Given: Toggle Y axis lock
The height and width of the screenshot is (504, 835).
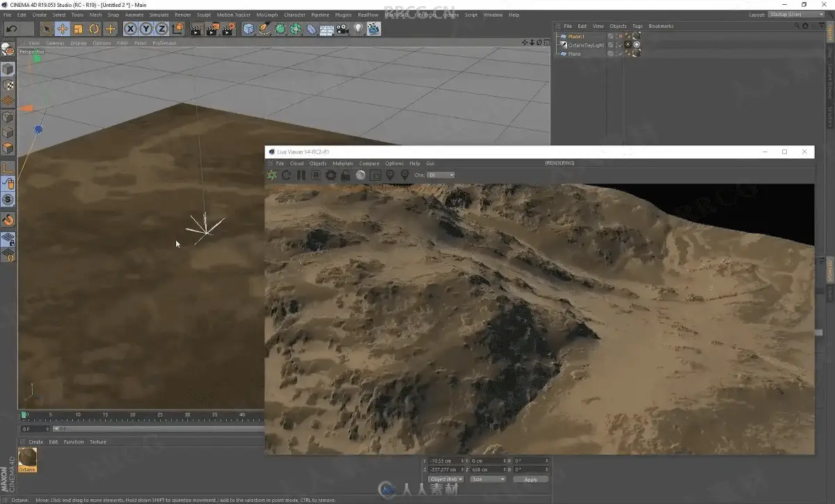Looking at the screenshot, I should pos(146,29).
